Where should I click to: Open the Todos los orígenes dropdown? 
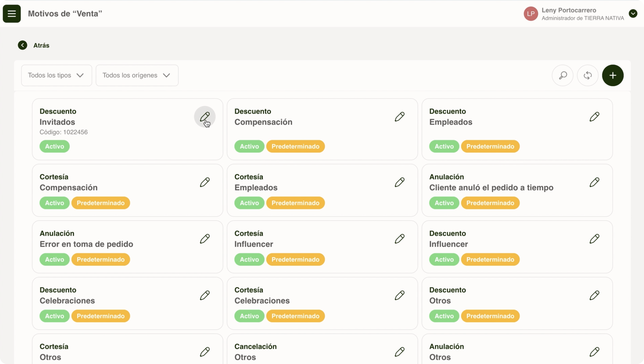pyautogui.click(x=137, y=75)
